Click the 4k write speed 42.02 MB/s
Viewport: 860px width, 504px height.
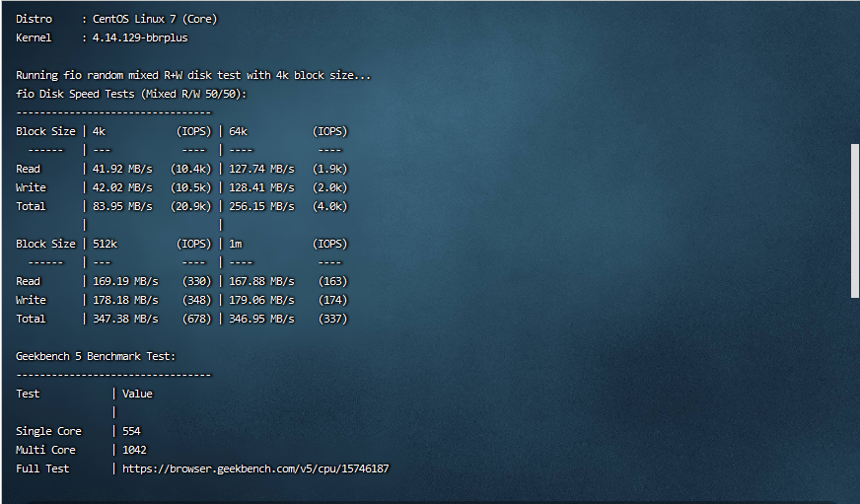pos(122,187)
